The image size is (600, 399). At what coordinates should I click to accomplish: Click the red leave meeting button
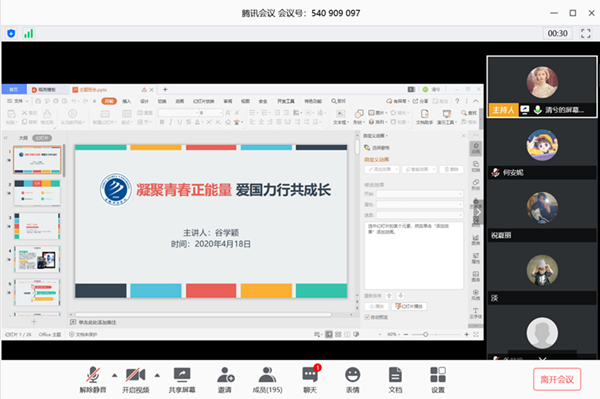[x=557, y=379]
